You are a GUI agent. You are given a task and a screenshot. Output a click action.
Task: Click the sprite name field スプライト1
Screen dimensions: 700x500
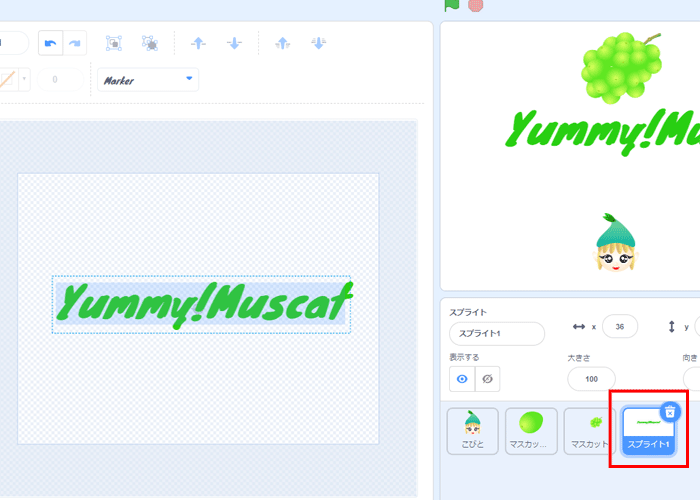[x=497, y=333]
